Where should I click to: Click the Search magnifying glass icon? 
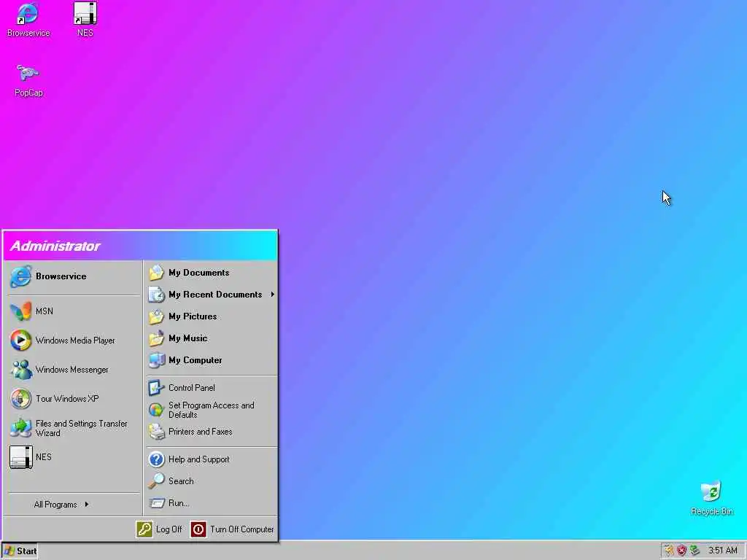156,481
